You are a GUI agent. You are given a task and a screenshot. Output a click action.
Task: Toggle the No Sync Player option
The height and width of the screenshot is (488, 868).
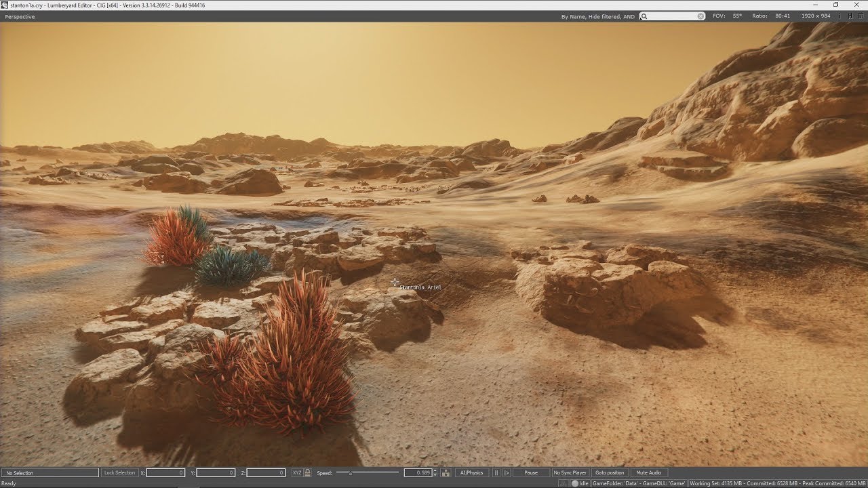pos(570,472)
